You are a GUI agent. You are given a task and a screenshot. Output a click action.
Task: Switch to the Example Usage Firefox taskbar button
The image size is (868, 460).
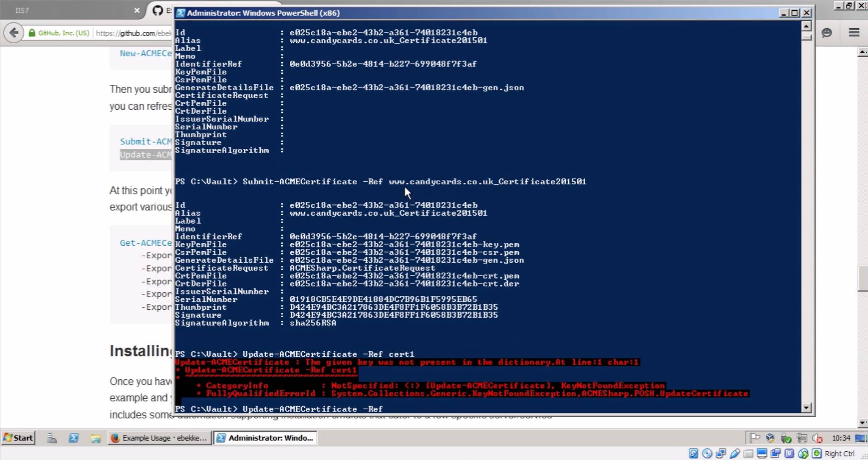tap(160, 438)
